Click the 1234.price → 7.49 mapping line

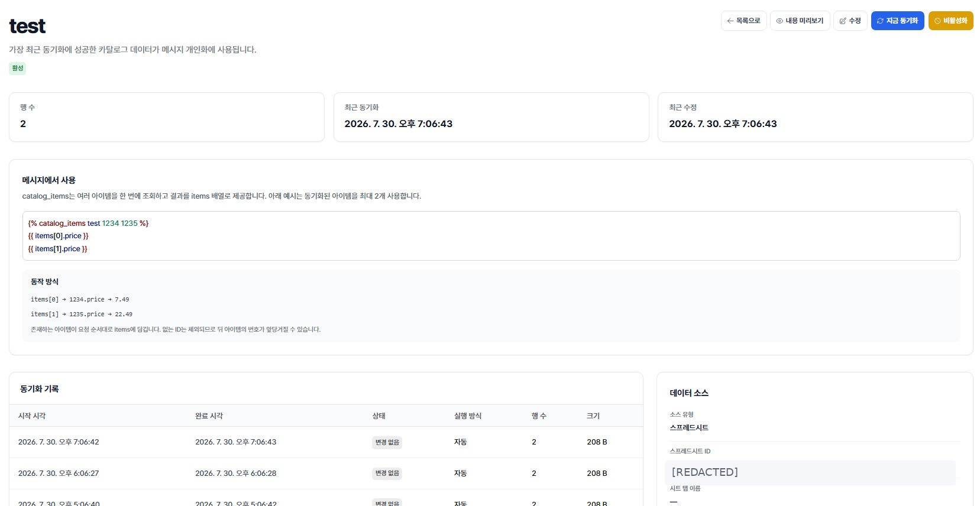pos(80,300)
